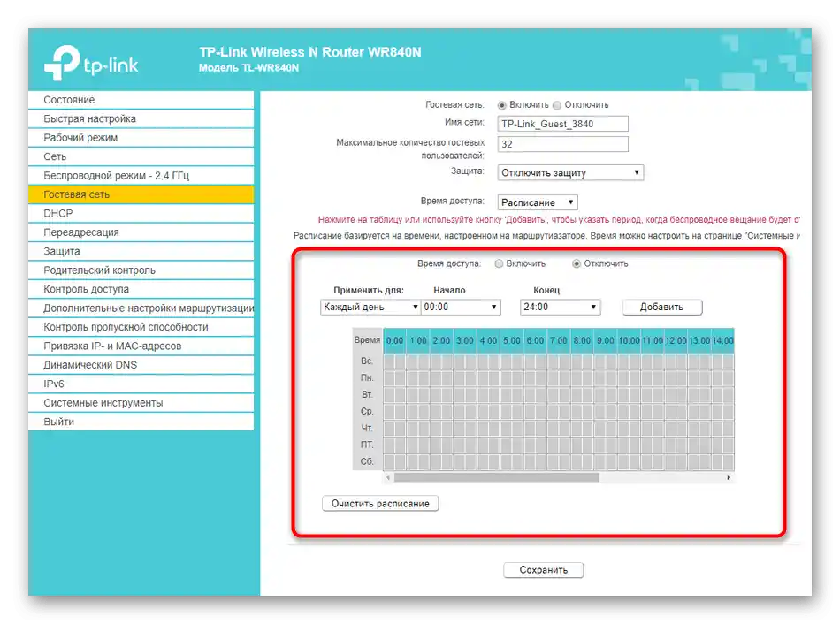Click the Чт. row label
This screenshot has width=840, height=624.
(367, 428)
